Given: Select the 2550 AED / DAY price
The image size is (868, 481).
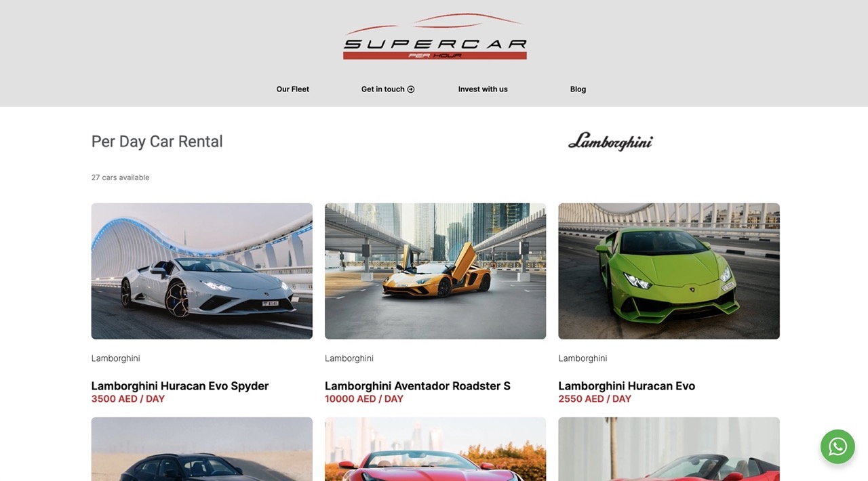Looking at the screenshot, I should pos(595,399).
